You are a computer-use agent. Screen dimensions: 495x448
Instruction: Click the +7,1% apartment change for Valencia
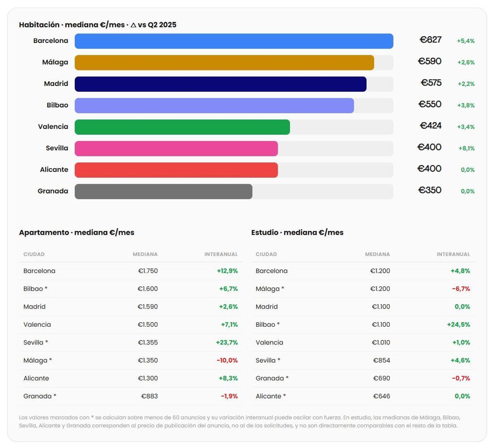[x=229, y=325]
